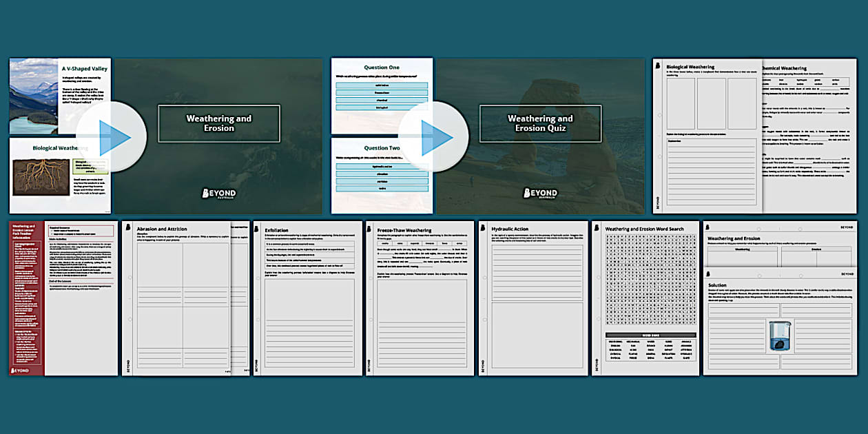868x434 pixels.
Task: Click the 'Weathering and Erosion' title box
Action: (219, 123)
